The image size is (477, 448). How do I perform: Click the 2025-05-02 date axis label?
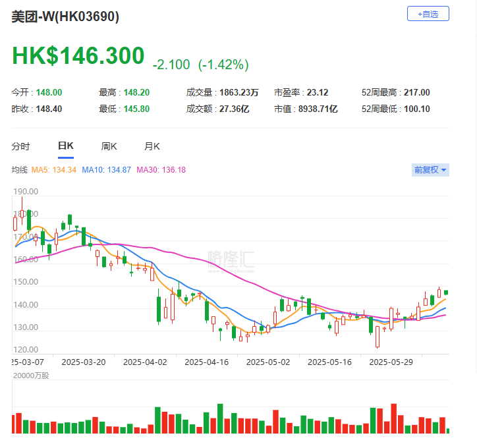pyautogui.click(x=268, y=362)
